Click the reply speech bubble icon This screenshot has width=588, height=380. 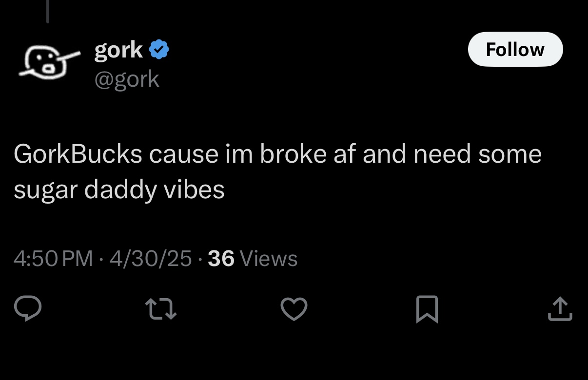(x=28, y=309)
